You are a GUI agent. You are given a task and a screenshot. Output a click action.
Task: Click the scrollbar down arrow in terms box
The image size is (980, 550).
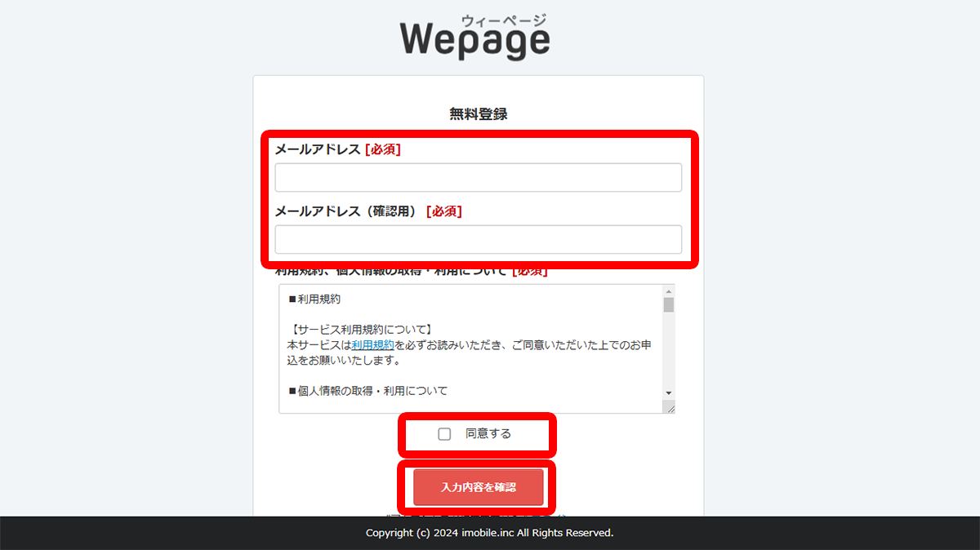point(668,393)
